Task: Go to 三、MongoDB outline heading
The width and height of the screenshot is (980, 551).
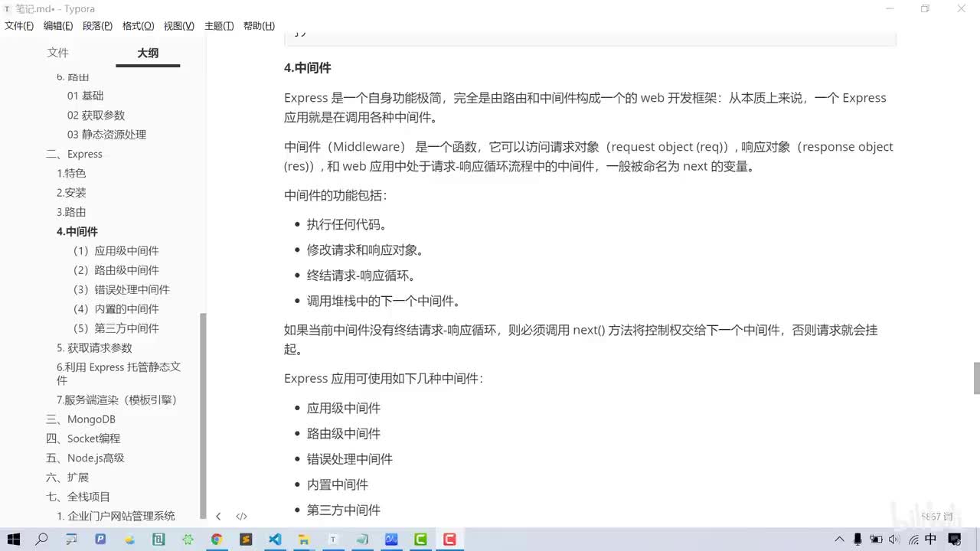Action: coord(80,419)
